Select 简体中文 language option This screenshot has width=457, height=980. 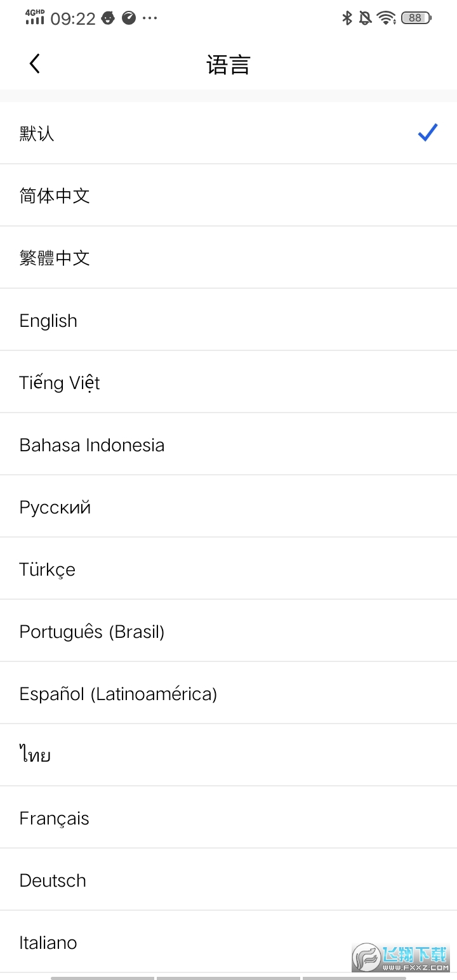pyautogui.click(x=55, y=195)
